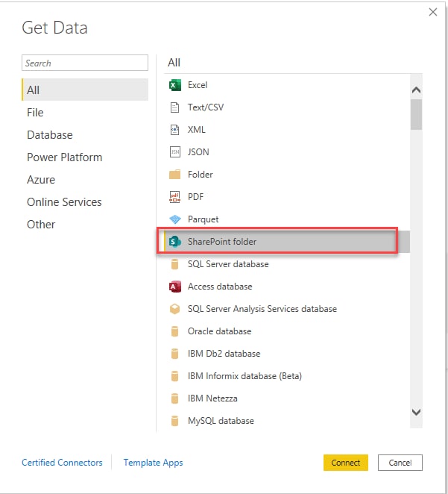The height and width of the screenshot is (494, 448).
Task: Select SQL Server Analysis Services cube icon
Action: (x=175, y=309)
